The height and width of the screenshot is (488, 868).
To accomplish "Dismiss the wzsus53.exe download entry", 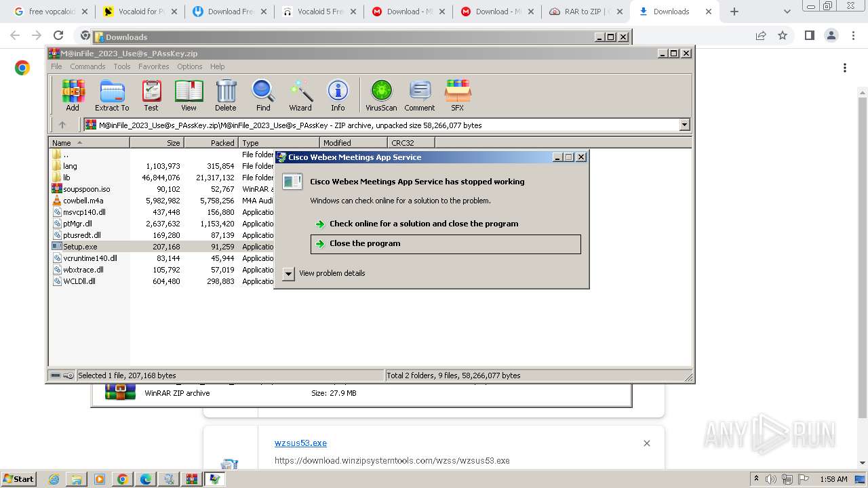I will [646, 443].
